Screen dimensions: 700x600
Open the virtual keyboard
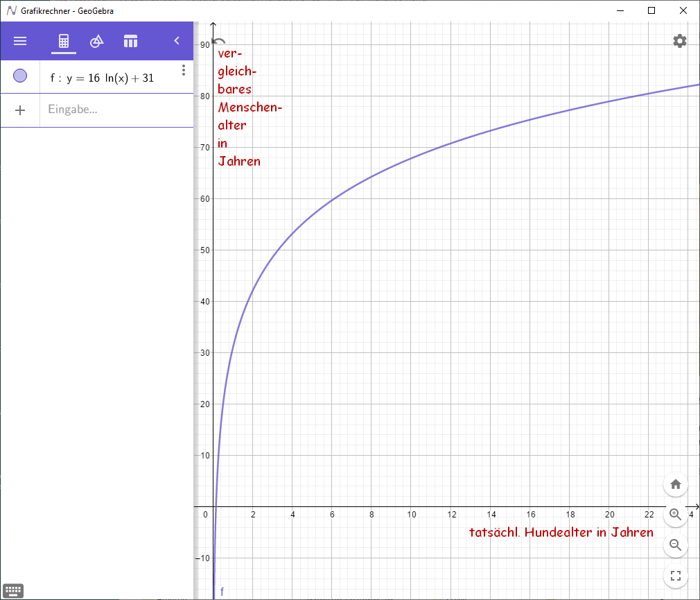13,591
